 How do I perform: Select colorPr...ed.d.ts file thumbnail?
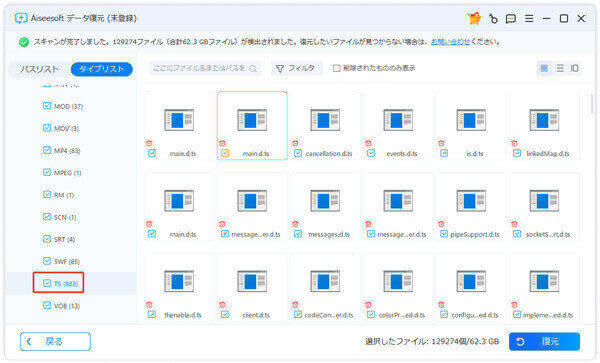[398, 281]
